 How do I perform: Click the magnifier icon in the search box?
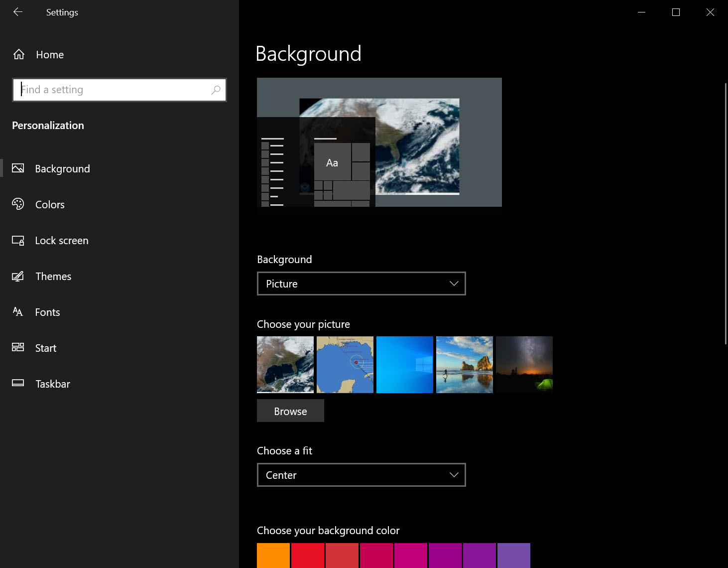(216, 90)
